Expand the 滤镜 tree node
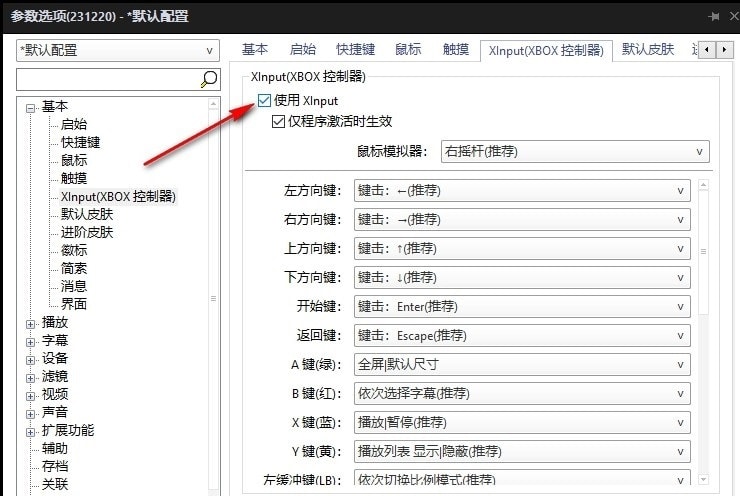This screenshot has height=496, width=740. click(31, 378)
